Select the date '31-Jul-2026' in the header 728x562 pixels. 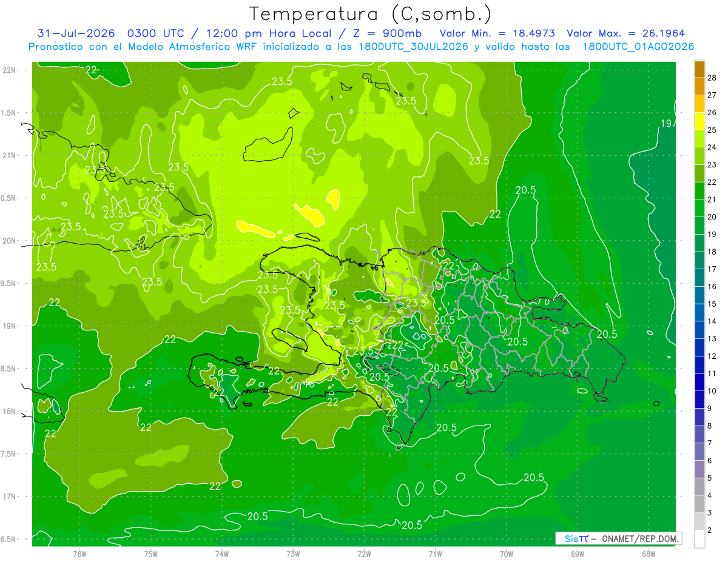(75, 33)
